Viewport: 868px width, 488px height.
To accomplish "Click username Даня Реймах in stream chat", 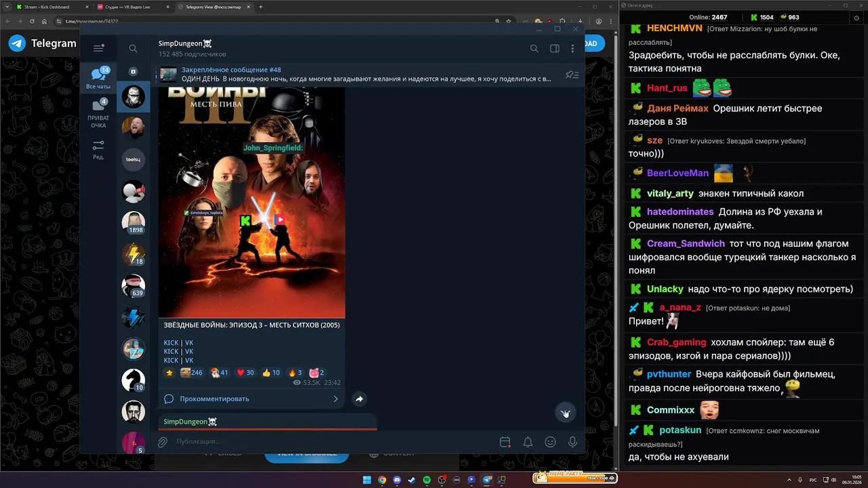I will point(677,108).
